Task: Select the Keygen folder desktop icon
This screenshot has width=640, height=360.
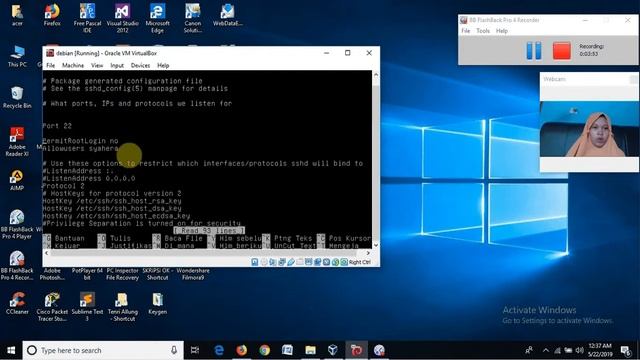Action: click(x=158, y=303)
